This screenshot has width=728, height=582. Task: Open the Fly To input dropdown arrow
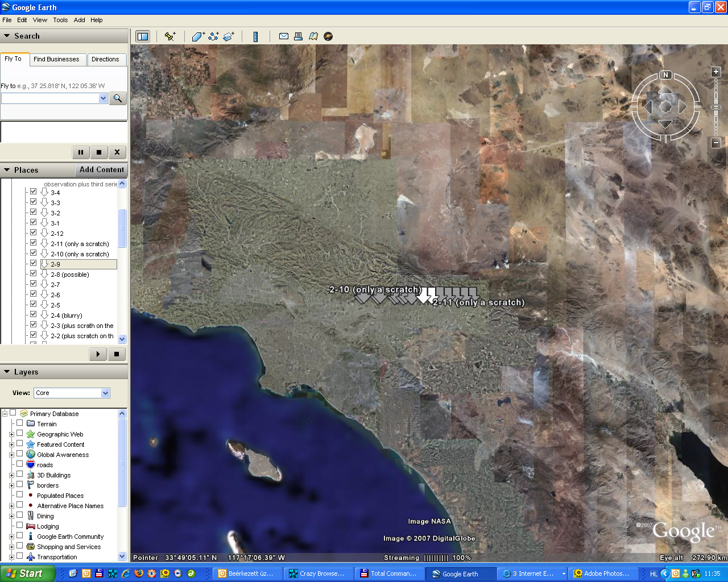coord(103,98)
